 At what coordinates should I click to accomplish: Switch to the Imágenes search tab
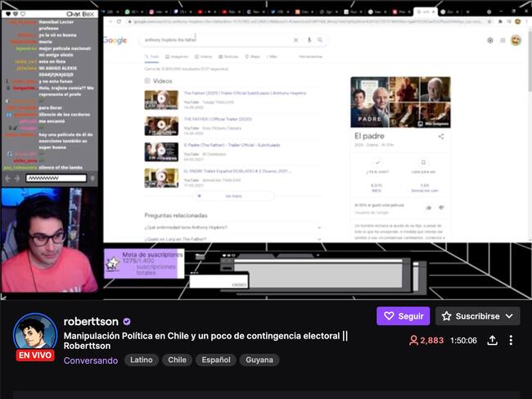177,57
